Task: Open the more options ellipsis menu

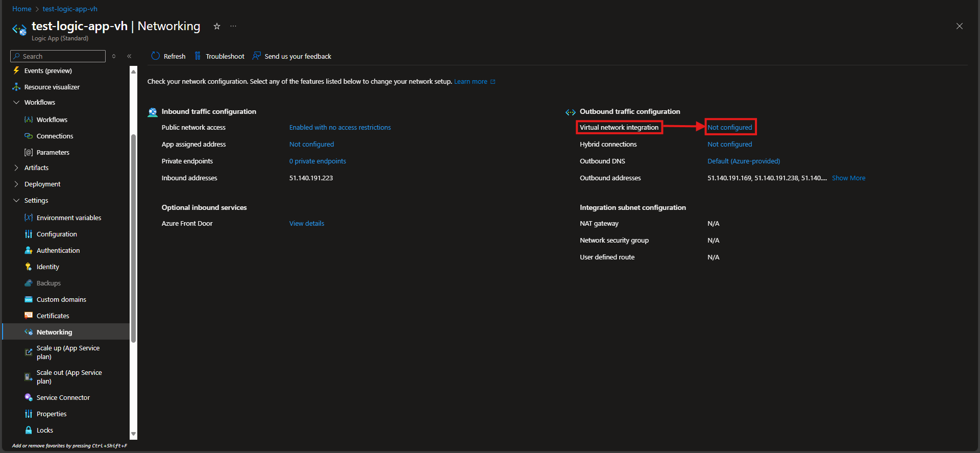Action: tap(233, 26)
